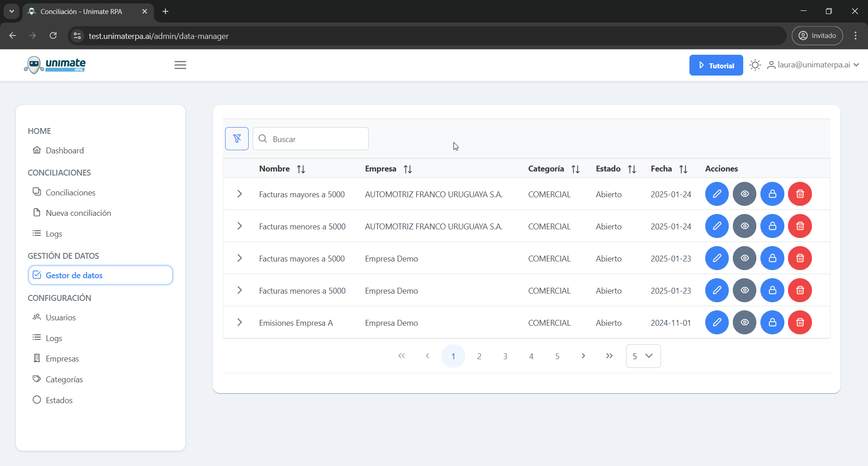View Facturas menores a 5000 dated 2025-01-24
Screen dimensions: 868x466
tap(745, 226)
